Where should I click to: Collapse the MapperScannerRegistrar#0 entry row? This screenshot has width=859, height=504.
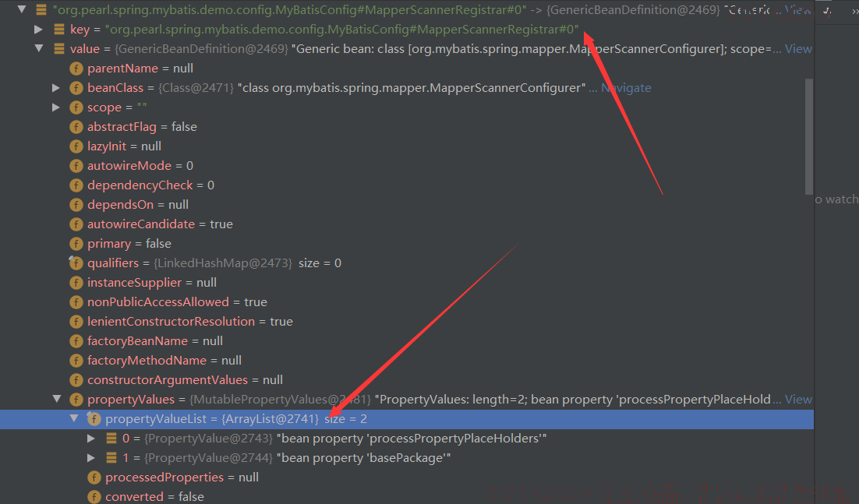pos(22,9)
